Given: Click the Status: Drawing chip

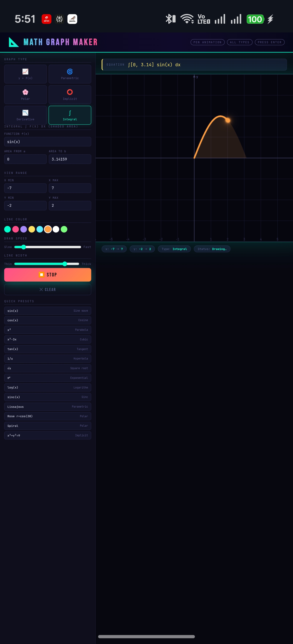Looking at the screenshot, I should click(x=212, y=249).
